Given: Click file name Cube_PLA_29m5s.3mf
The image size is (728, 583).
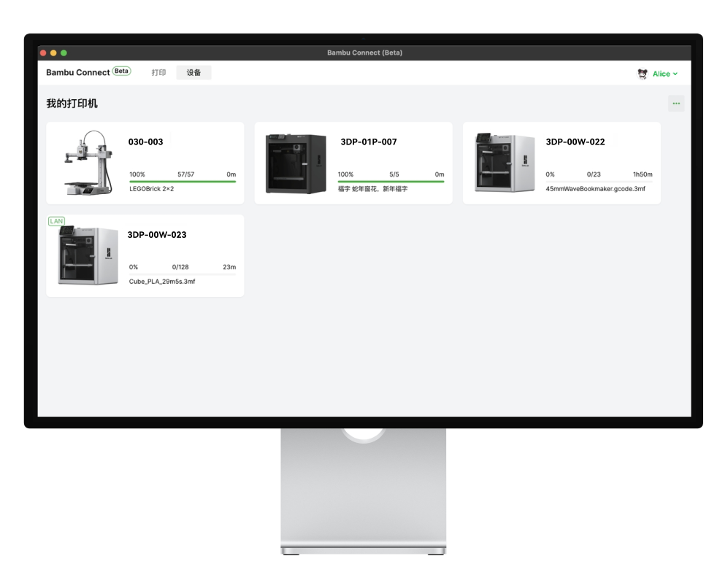Looking at the screenshot, I should [162, 282].
